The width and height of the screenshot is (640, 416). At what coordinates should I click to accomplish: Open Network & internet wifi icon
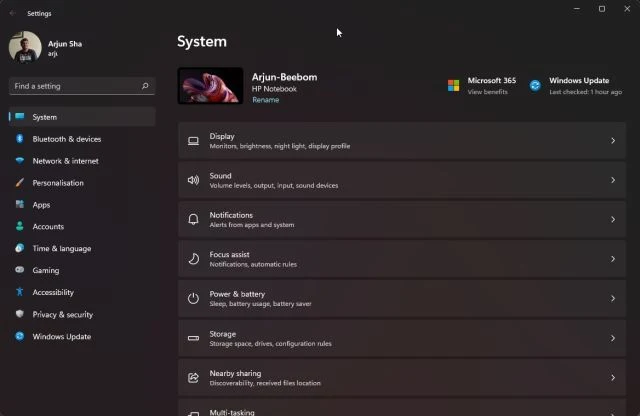coord(20,161)
